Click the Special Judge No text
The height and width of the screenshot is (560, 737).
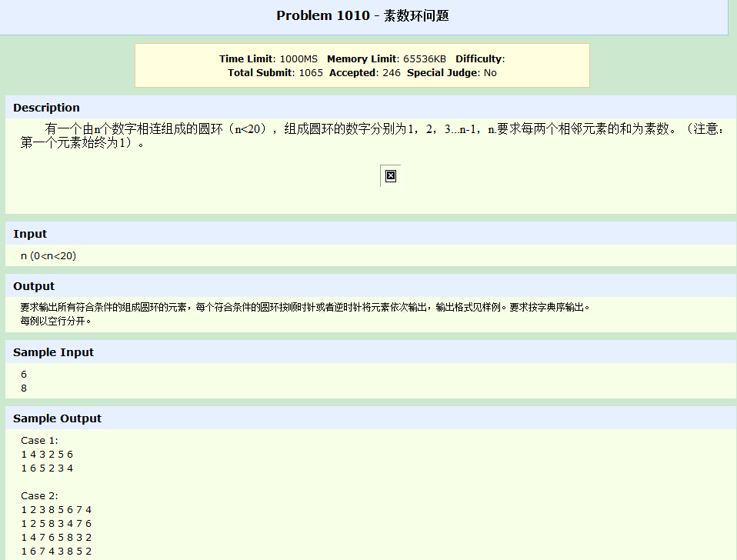point(452,73)
